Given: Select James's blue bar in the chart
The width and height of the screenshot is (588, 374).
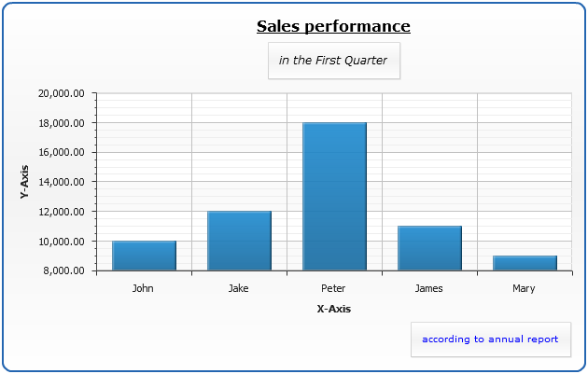Looking at the screenshot, I should point(429,249).
